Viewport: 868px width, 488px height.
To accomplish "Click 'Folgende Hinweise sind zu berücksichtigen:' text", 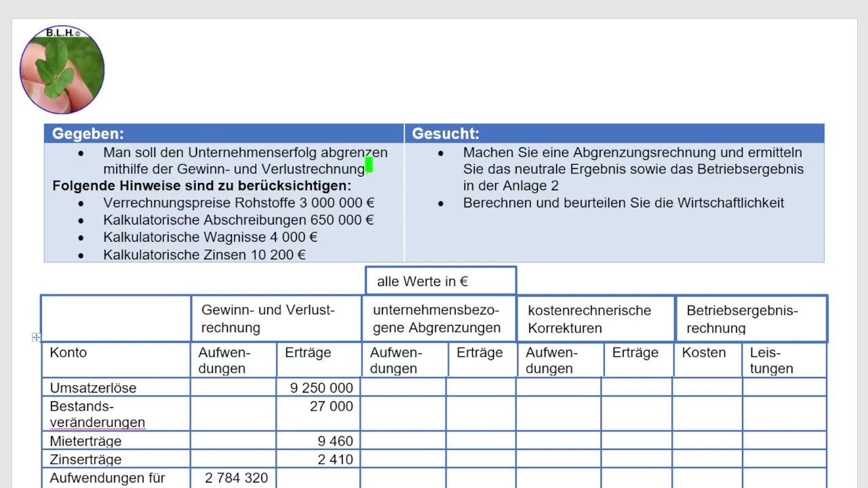I will [x=202, y=186].
